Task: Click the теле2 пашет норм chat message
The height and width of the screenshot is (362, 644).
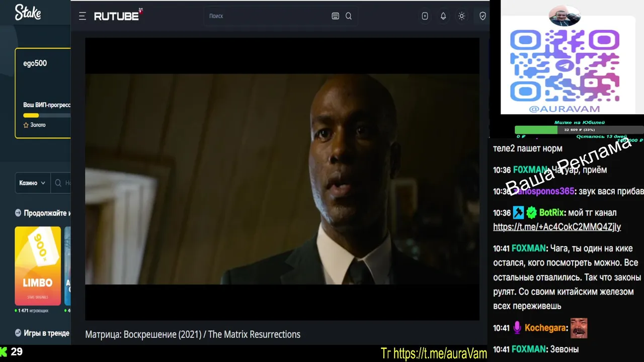Action: (528, 148)
